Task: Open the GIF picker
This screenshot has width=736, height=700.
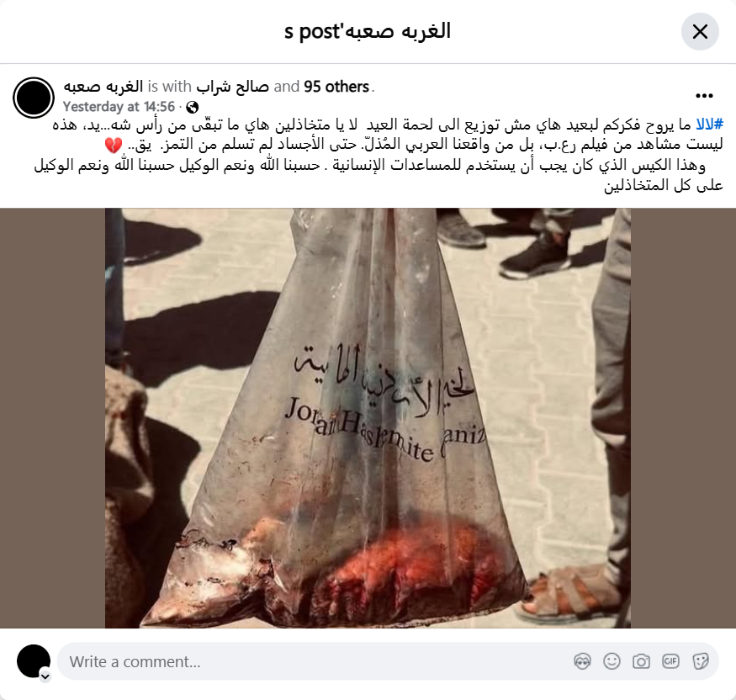Action: [x=670, y=661]
